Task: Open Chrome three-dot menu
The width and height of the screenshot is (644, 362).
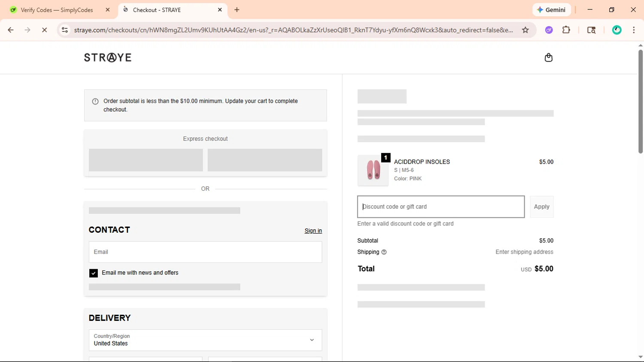Action: [634, 30]
